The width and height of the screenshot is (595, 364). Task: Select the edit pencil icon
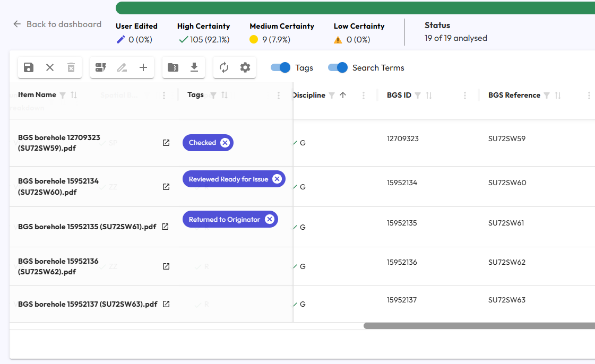(122, 67)
